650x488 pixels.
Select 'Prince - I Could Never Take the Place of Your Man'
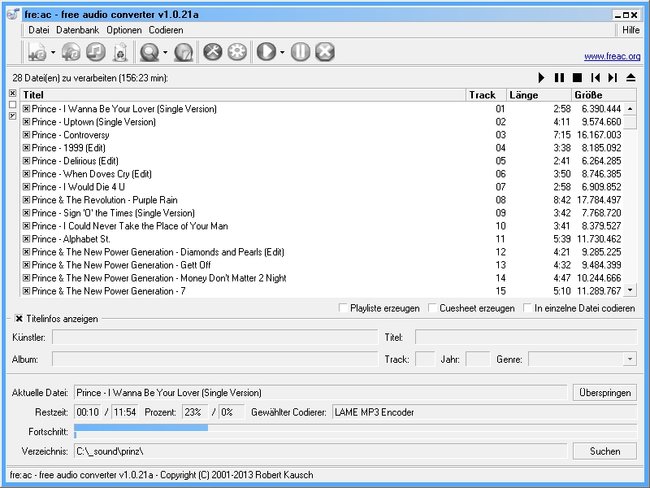point(322,226)
